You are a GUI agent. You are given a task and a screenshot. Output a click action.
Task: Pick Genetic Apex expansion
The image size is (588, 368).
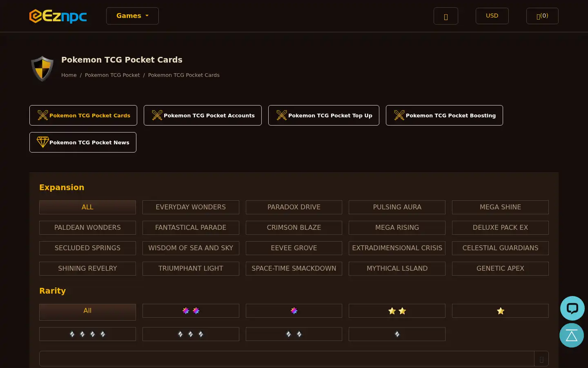[500, 269]
